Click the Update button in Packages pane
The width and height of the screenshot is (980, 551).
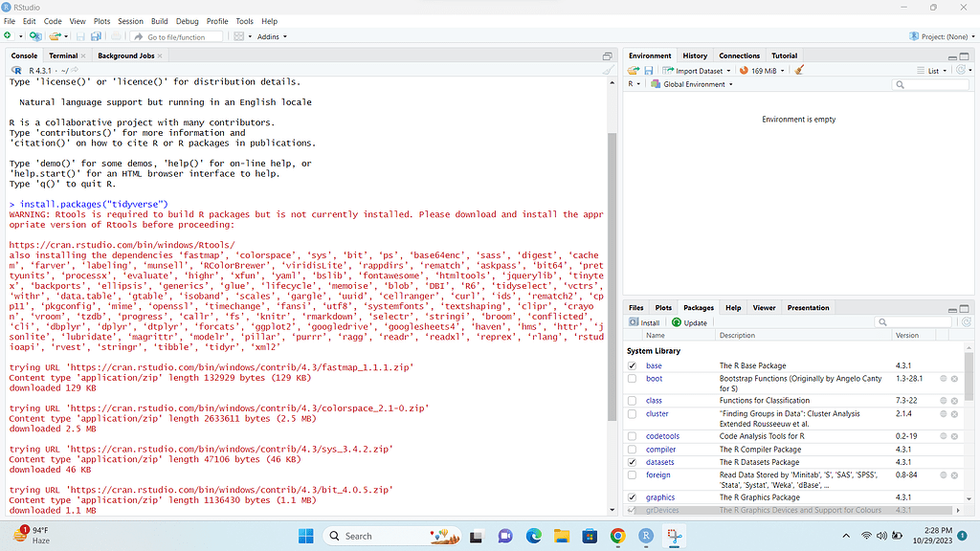coord(685,322)
